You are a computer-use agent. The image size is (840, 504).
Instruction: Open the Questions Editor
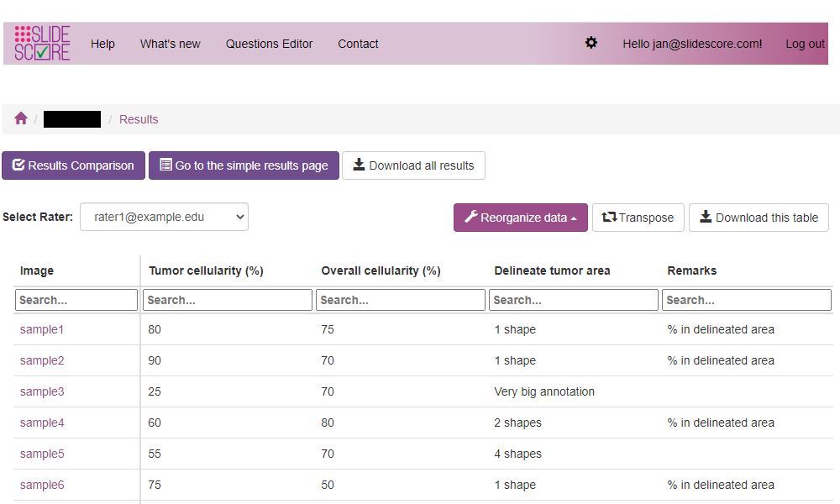[x=269, y=44]
